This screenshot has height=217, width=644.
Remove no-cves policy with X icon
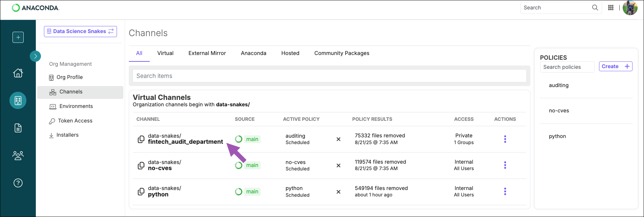click(x=338, y=166)
